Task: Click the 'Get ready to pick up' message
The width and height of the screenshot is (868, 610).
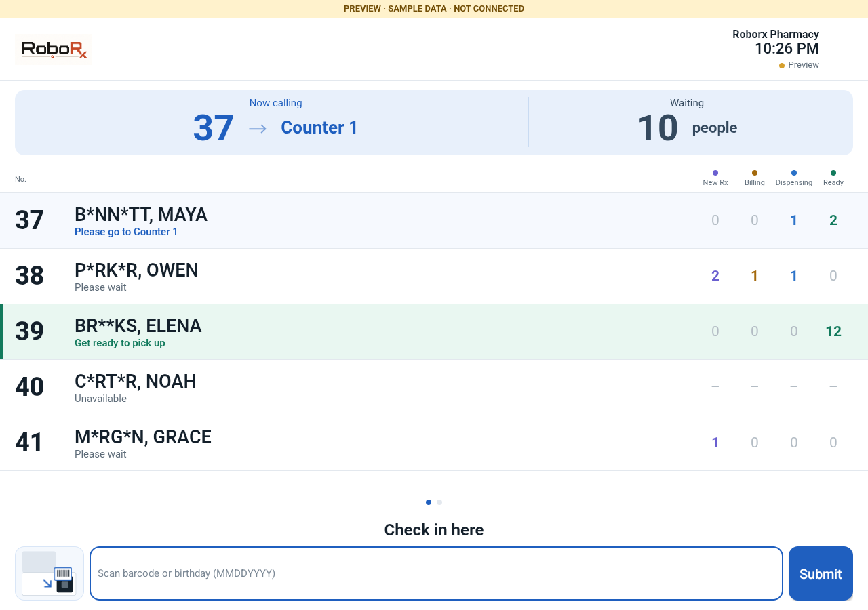Action: (x=120, y=343)
